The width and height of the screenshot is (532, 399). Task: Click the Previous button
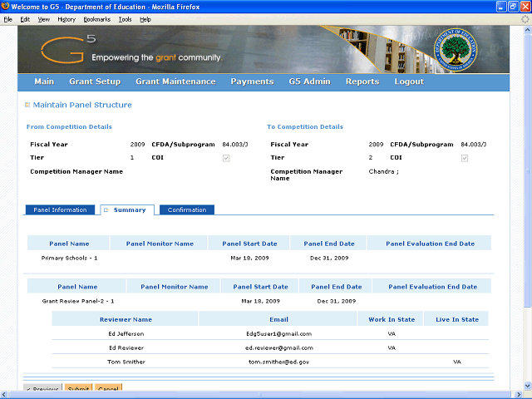[x=41, y=390]
